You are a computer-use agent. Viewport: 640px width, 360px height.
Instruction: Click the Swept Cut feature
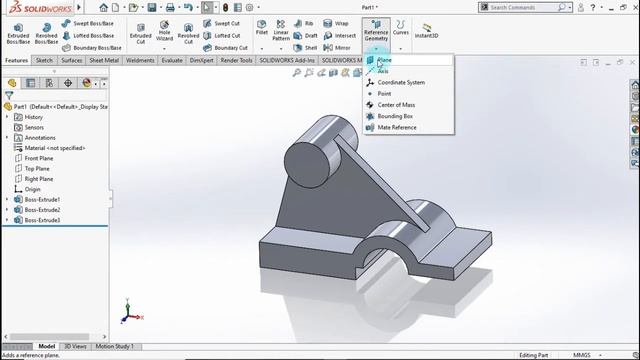point(222,23)
